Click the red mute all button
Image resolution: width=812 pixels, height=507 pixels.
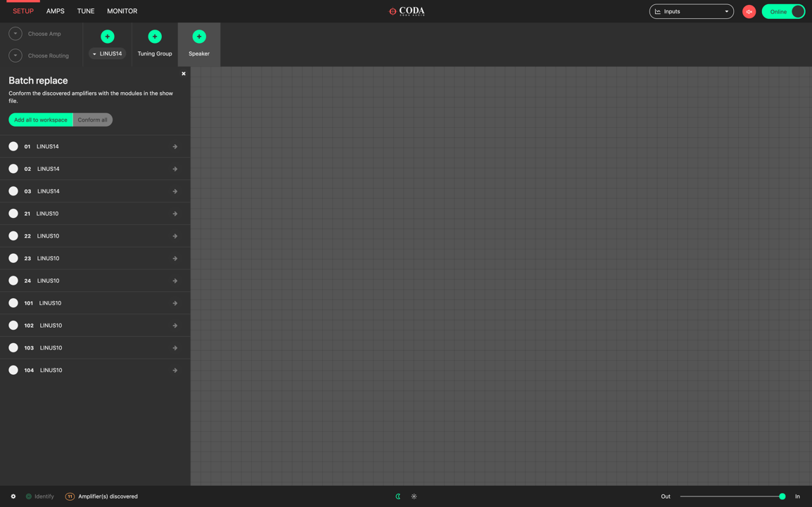coord(749,11)
